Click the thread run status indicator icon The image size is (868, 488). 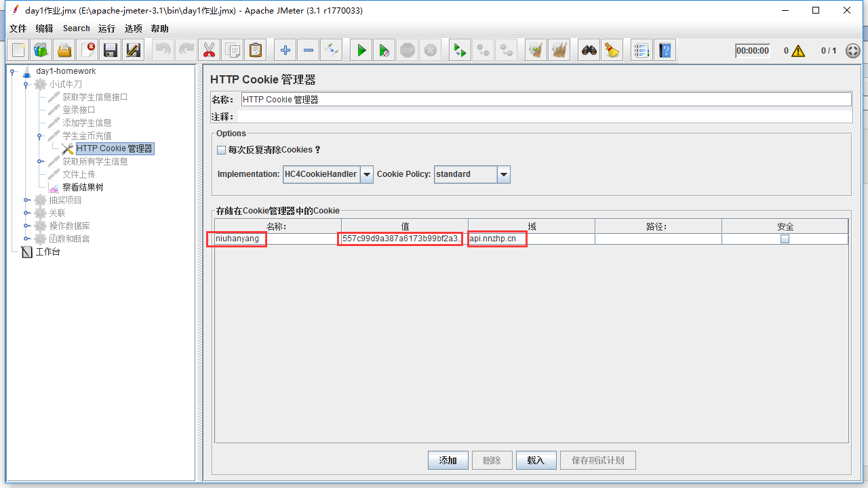(853, 51)
